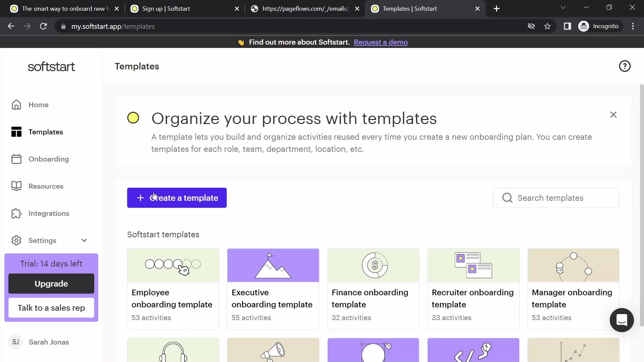This screenshot has width=644, height=362.
Task: Click Create a template button
Action: pos(177,198)
